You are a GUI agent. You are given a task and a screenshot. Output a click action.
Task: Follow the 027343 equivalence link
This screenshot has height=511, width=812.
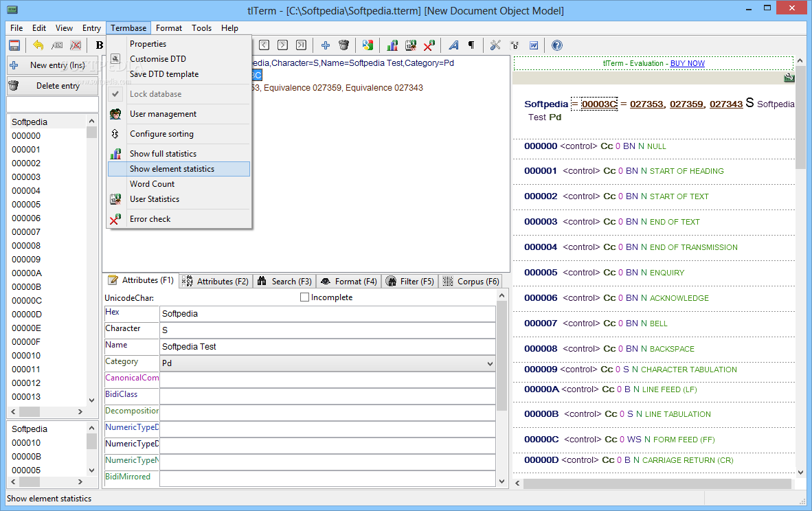pos(726,104)
